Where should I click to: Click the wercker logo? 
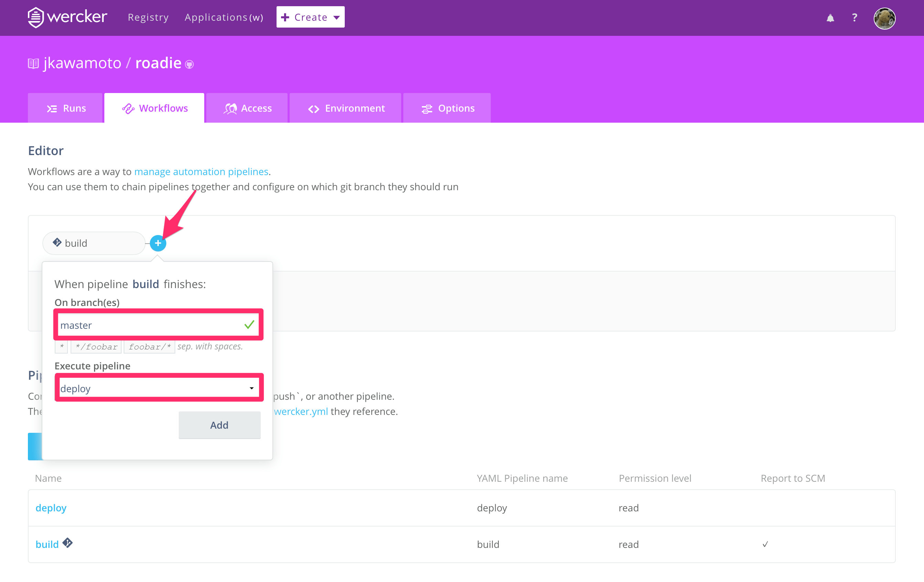(67, 17)
